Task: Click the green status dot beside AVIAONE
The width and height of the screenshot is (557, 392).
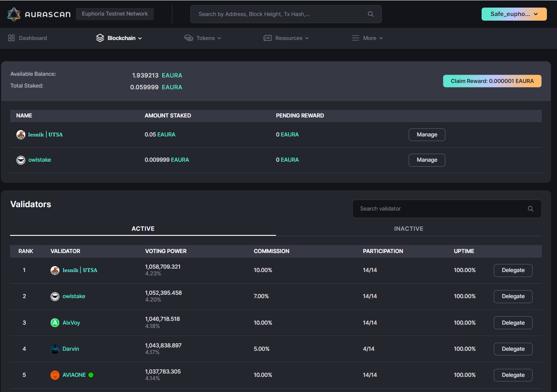Action: [x=91, y=375]
